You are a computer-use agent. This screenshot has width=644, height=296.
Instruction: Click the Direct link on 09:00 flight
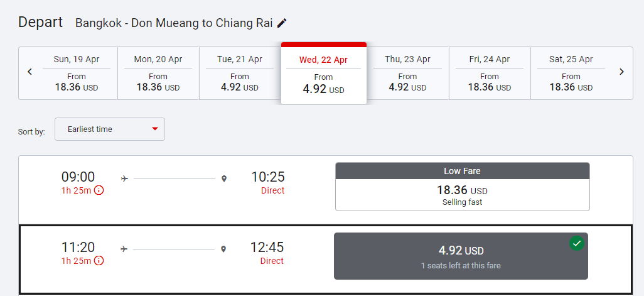coord(272,190)
